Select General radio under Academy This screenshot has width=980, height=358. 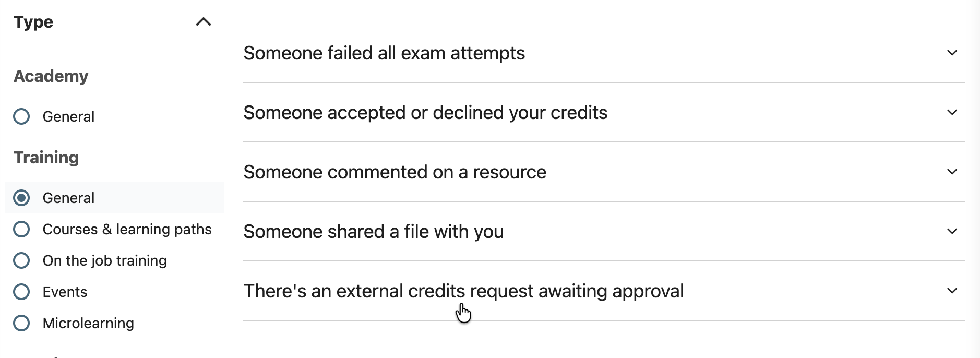(21, 116)
